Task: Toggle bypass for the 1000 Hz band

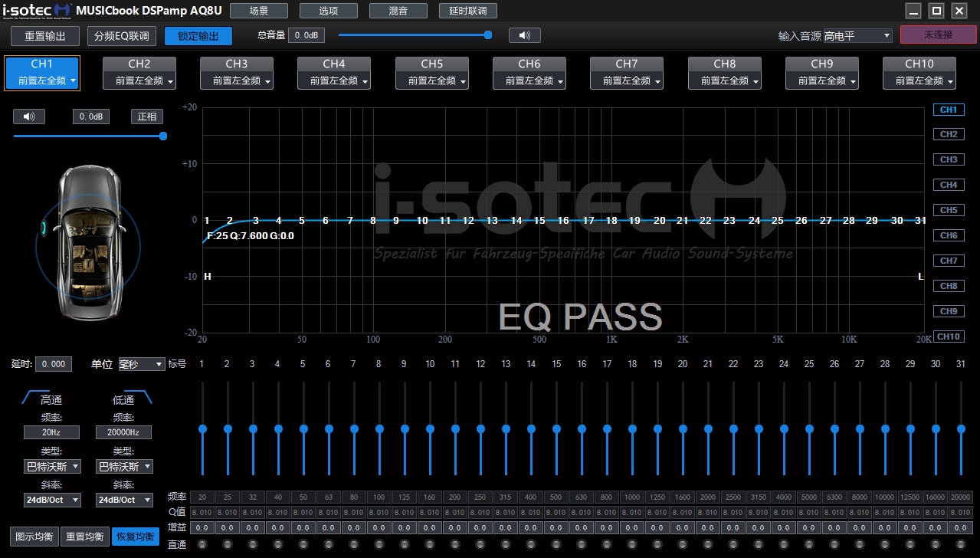Action: point(632,544)
